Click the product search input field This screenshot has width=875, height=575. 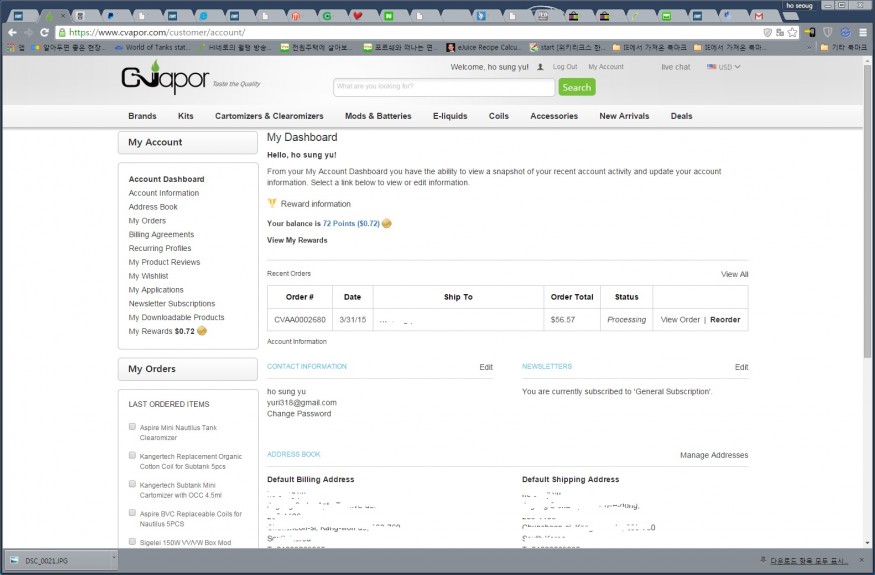click(x=444, y=87)
